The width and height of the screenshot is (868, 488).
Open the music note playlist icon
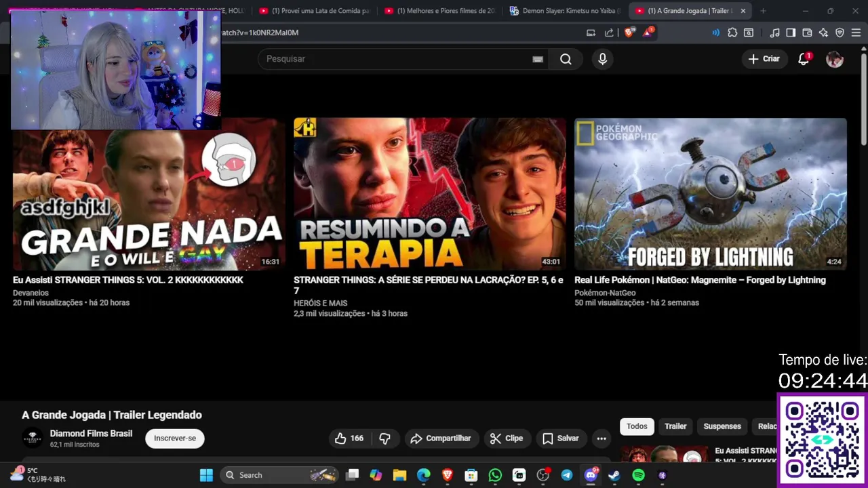(x=774, y=33)
